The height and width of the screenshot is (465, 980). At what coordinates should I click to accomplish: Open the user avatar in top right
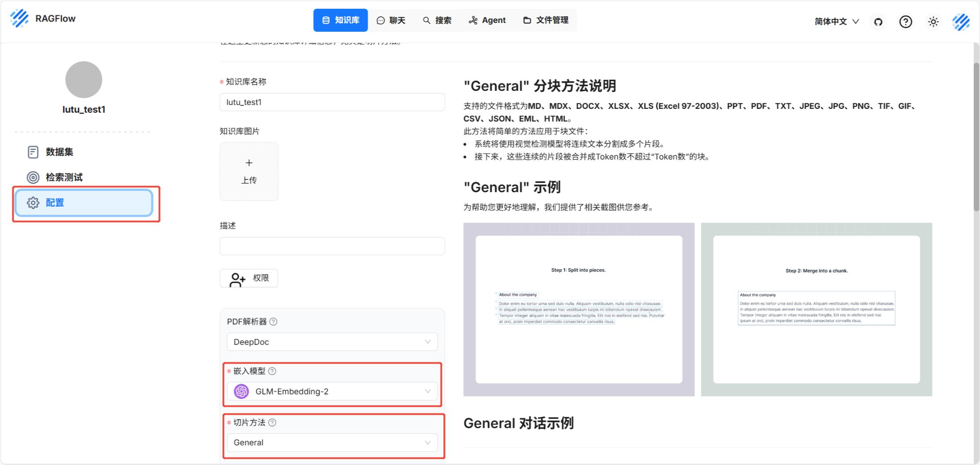pos(961,22)
